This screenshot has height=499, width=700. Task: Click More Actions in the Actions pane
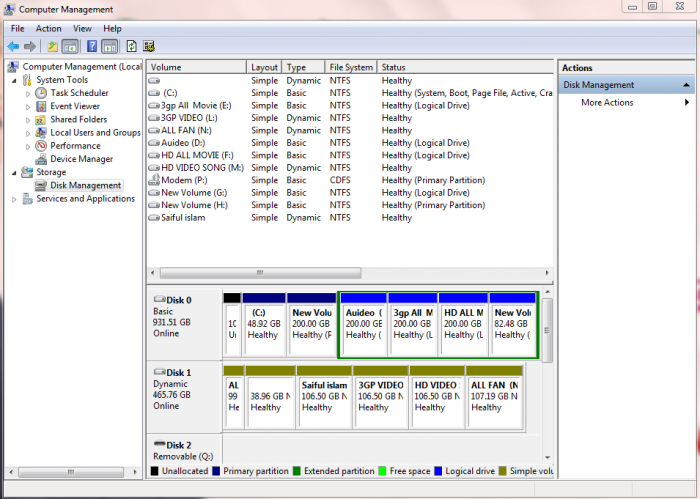click(x=607, y=103)
